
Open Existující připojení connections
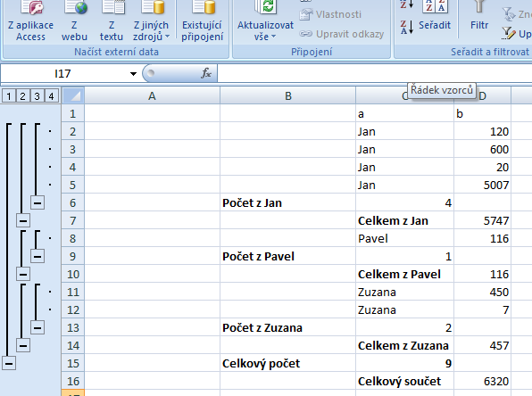pos(203,21)
